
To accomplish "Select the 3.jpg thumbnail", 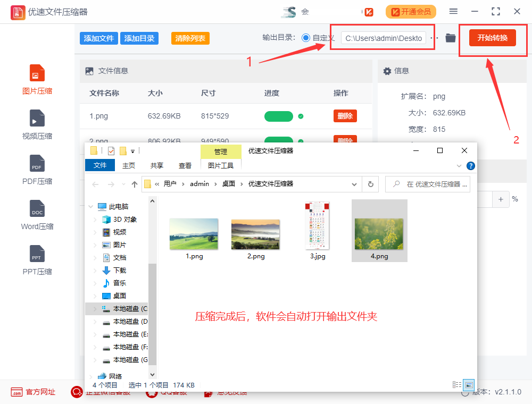I will point(318,226).
